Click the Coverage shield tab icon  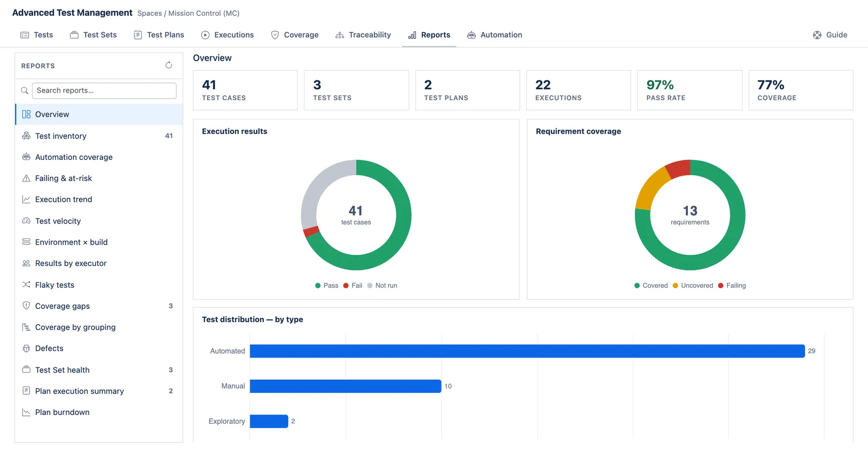pyautogui.click(x=275, y=35)
